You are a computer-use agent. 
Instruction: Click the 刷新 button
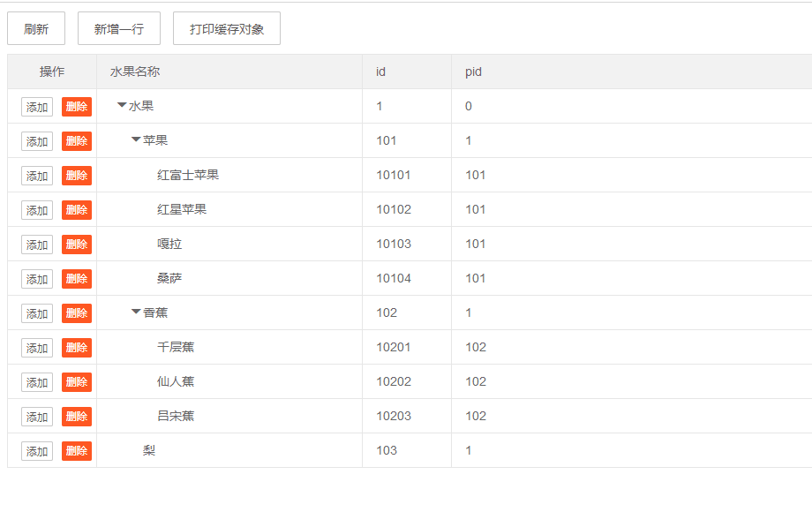pos(36,29)
